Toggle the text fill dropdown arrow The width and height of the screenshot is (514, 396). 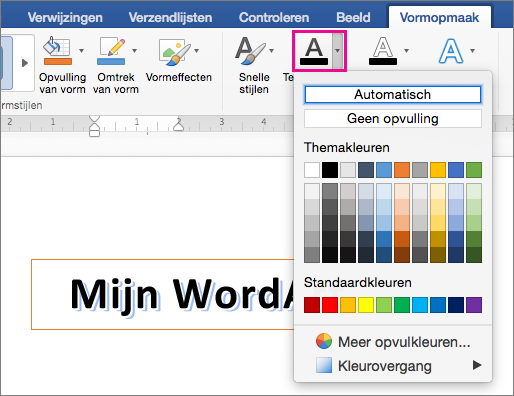point(338,51)
